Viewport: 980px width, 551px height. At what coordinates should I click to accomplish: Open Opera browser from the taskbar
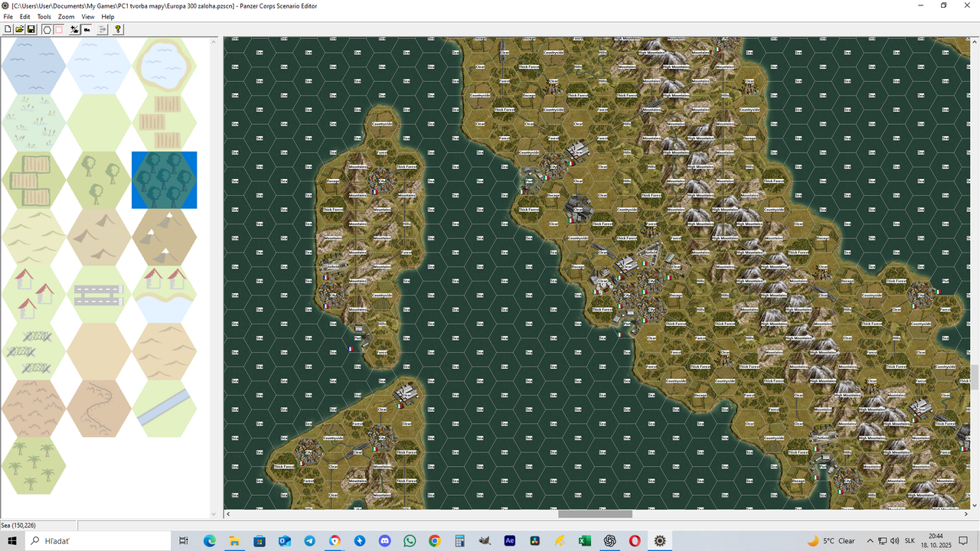(635, 540)
